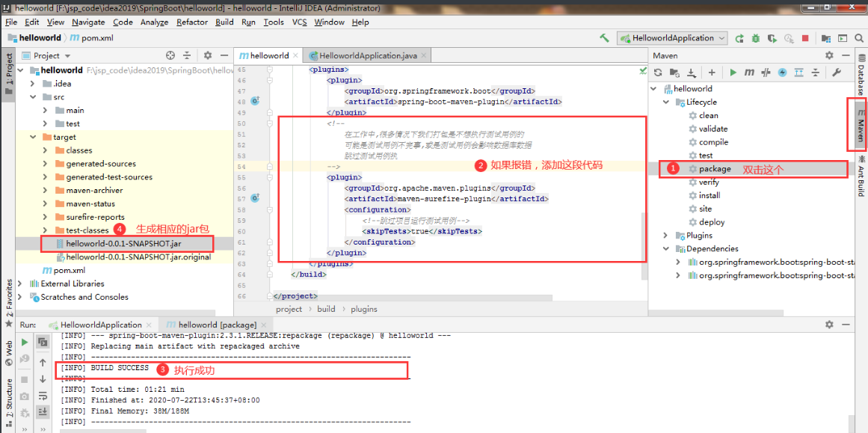Screen dimensions: 868x433
Task: Click the editor's vertical scrollbar thumb
Action: [x=643, y=246]
